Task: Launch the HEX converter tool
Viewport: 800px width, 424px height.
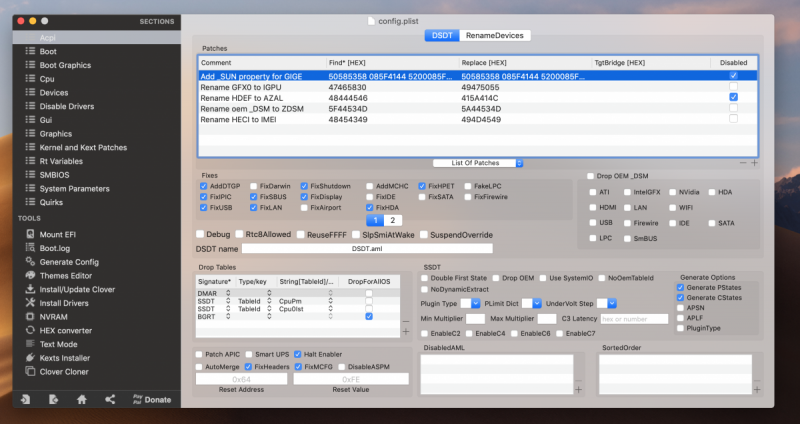Action: click(x=70, y=330)
